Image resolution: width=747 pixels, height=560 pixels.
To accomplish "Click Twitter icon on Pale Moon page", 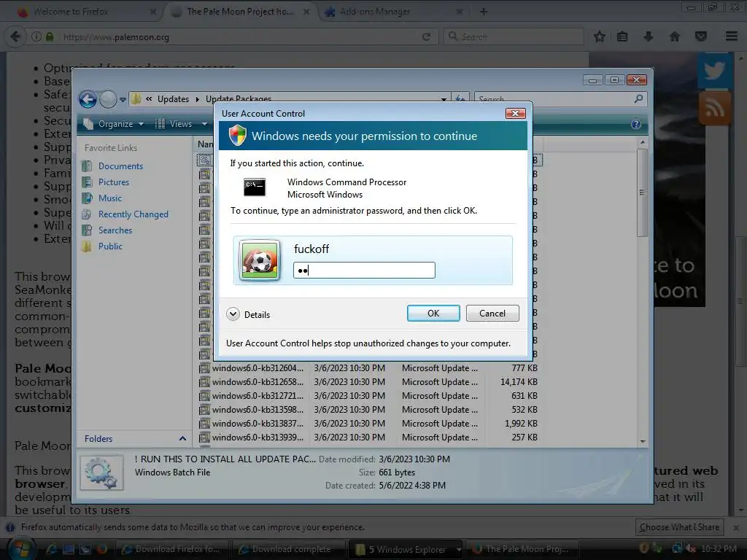I will 714,71.
